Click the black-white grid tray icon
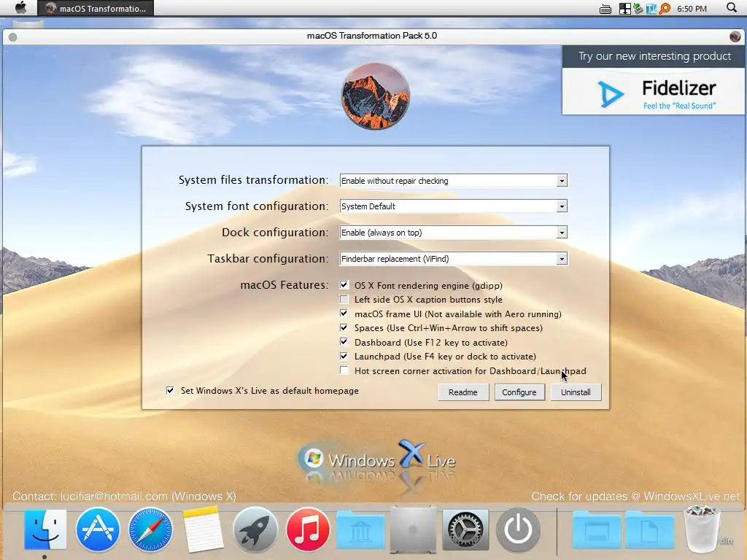 click(x=624, y=9)
